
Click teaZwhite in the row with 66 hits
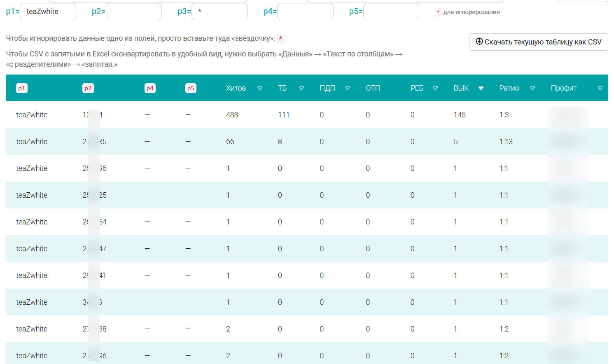pyautogui.click(x=32, y=142)
